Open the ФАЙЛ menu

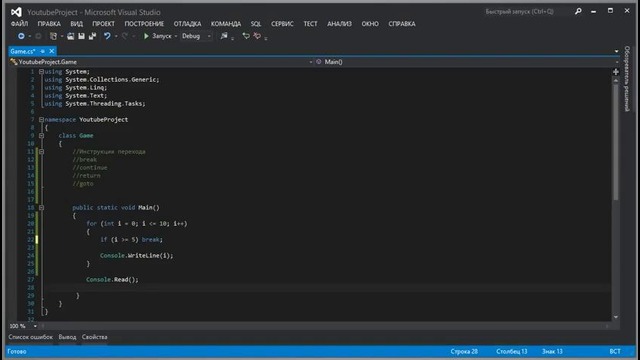[x=19, y=24]
